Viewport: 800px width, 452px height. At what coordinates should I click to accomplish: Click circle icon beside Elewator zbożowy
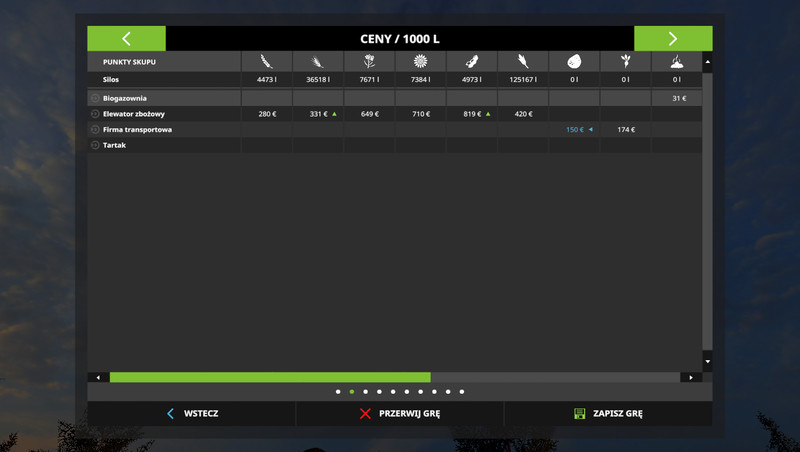[x=95, y=114]
